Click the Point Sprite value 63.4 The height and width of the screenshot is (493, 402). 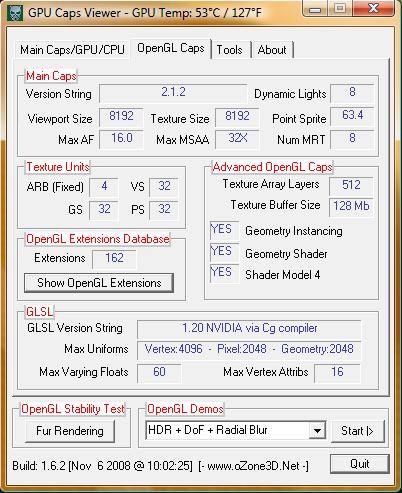[x=352, y=116]
